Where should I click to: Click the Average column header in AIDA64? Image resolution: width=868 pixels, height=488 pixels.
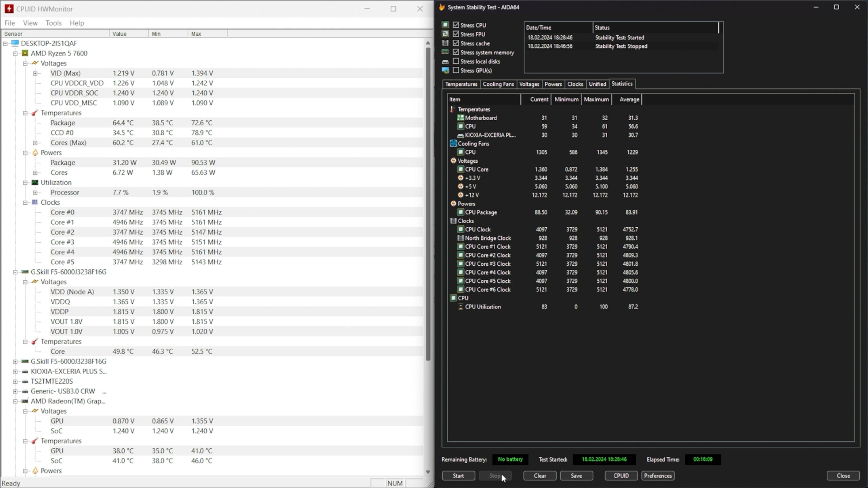(627, 99)
